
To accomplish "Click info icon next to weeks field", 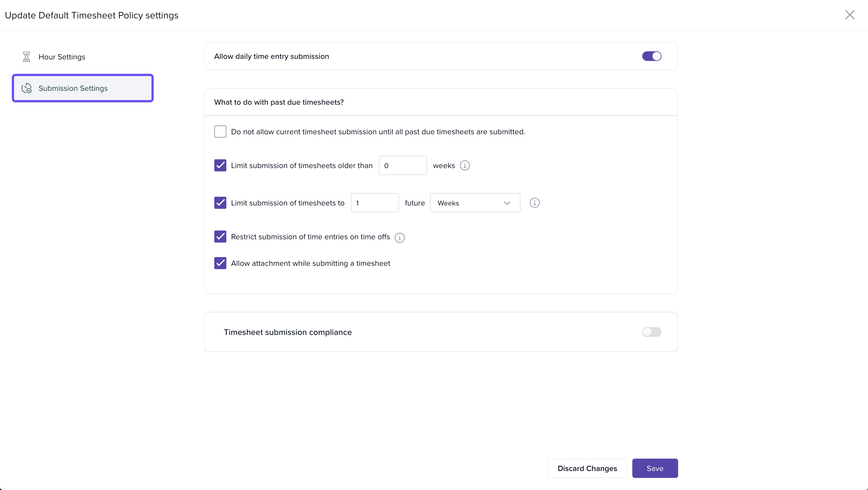I will tap(465, 166).
